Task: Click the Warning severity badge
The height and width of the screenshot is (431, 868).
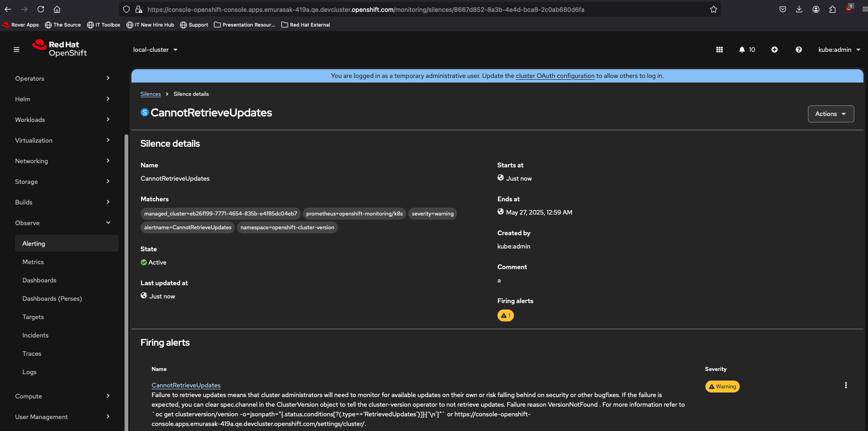Action: (x=722, y=387)
